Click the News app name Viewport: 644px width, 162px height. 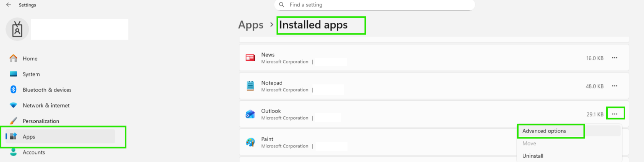click(x=268, y=55)
